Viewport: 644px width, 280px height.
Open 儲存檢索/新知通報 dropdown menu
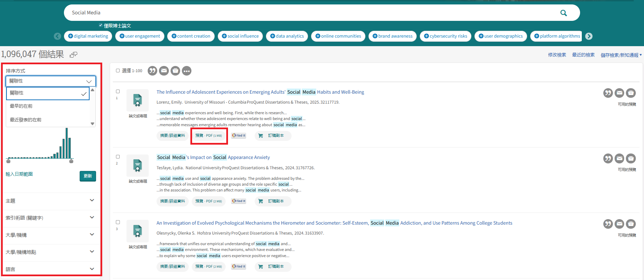621,55
